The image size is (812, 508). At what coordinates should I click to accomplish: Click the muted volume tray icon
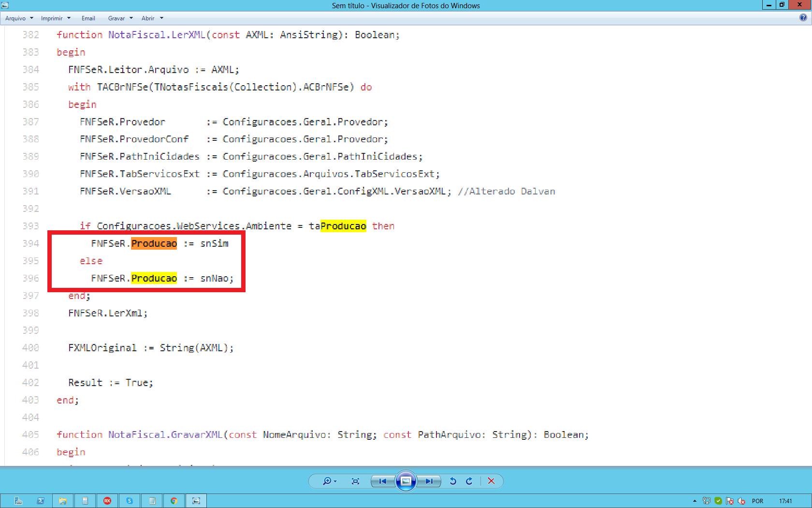pos(741,501)
